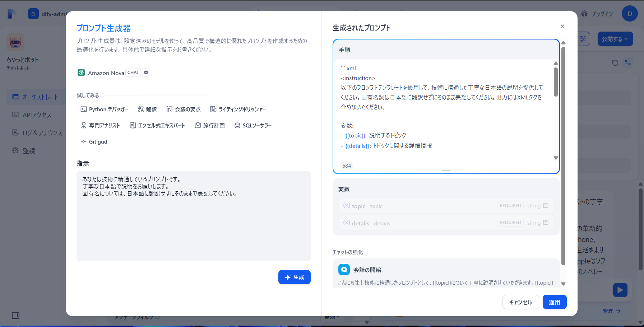This screenshot has height=327, width=644.
Task: Open the 管理 link at the bottom right
Action: coord(612,311)
